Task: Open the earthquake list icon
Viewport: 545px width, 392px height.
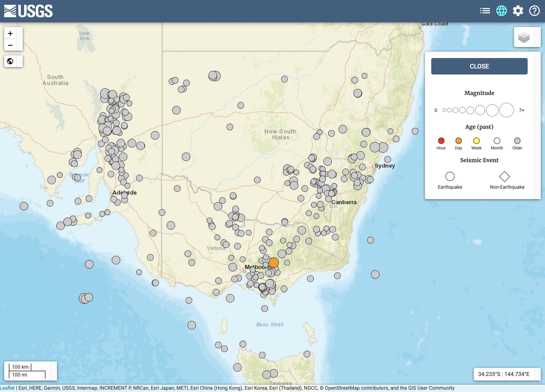Action: click(485, 11)
